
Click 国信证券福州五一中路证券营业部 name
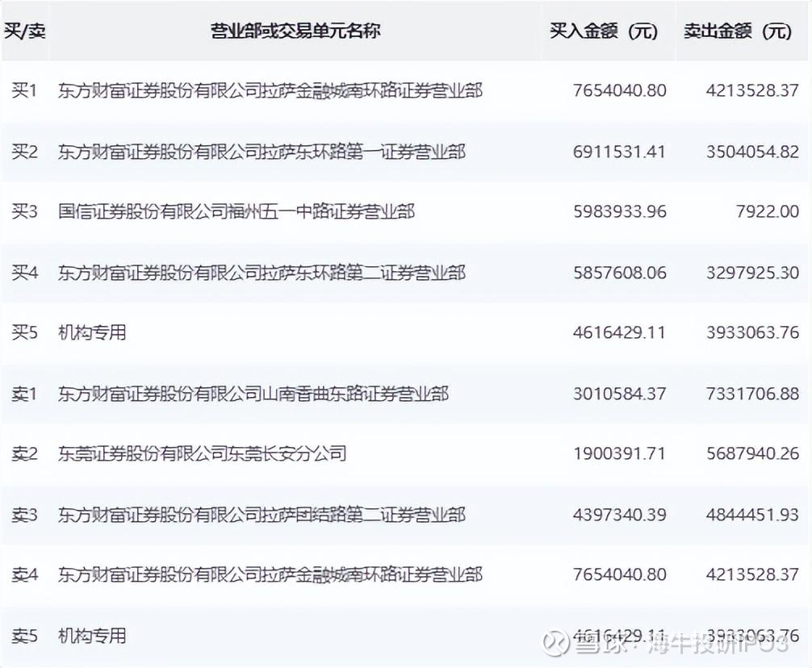pyautogui.click(x=236, y=211)
